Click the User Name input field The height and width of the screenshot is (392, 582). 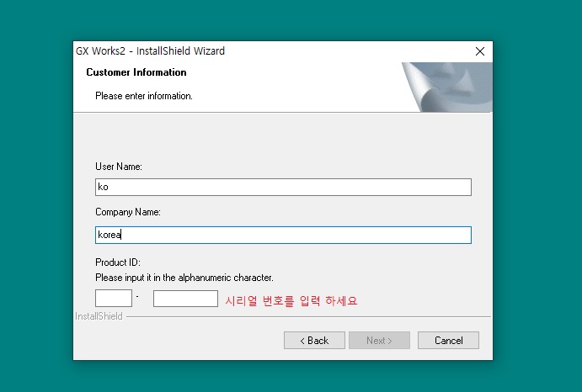(x=283, y=187)
